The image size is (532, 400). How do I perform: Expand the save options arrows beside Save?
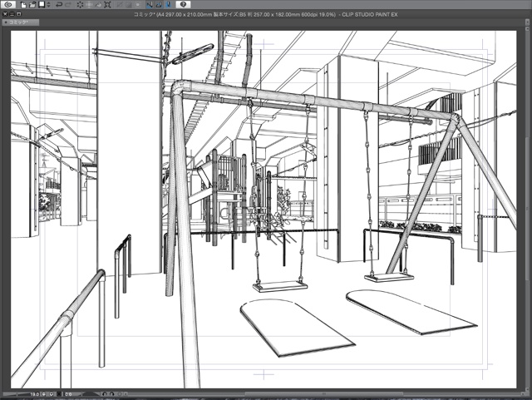48,5
